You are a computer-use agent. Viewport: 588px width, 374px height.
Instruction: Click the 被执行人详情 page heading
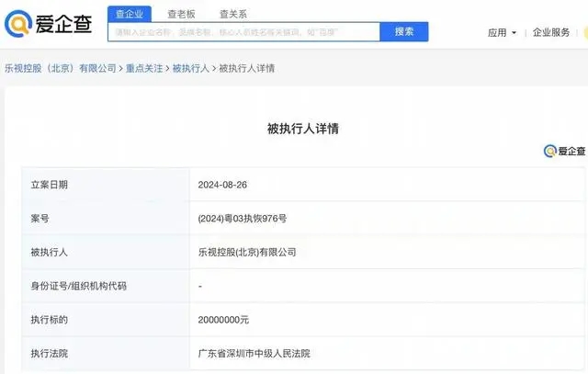[x=297, y=129]
